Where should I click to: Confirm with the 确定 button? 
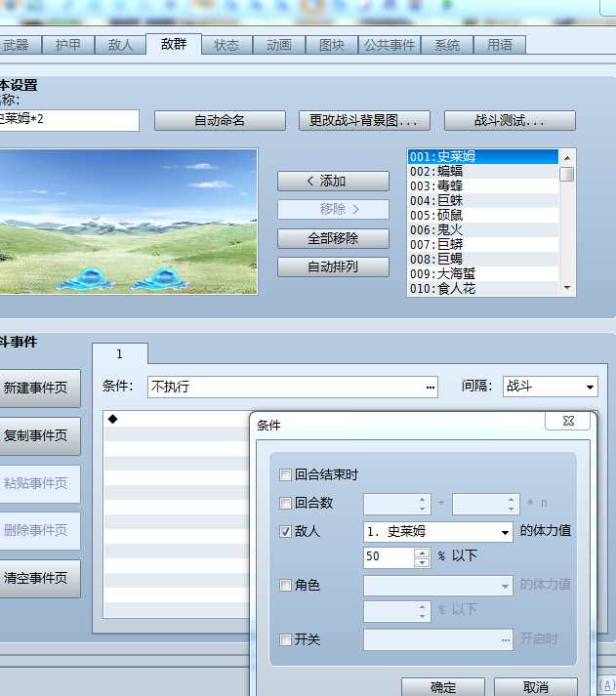click(x=443, y=686)
